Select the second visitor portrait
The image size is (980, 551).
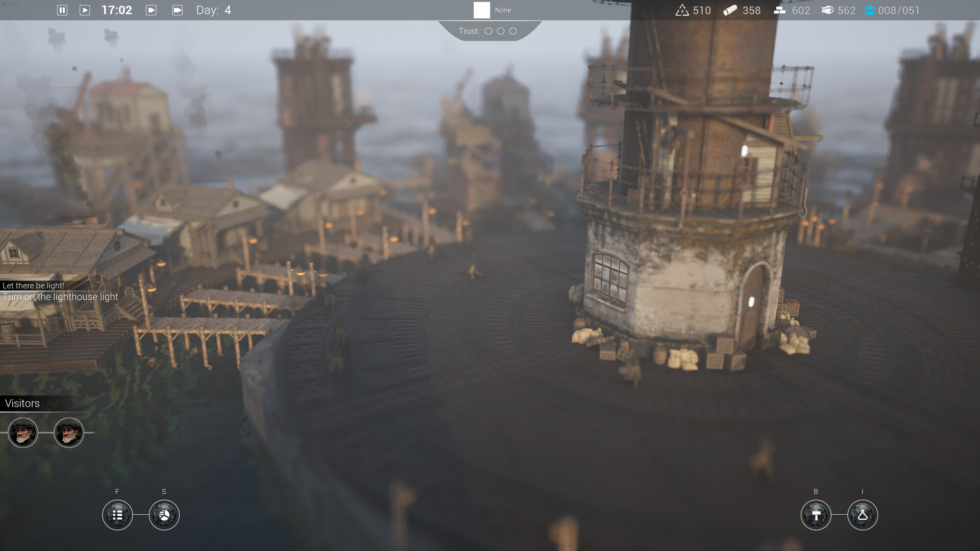pyautogui.click(x=69, y=433)
